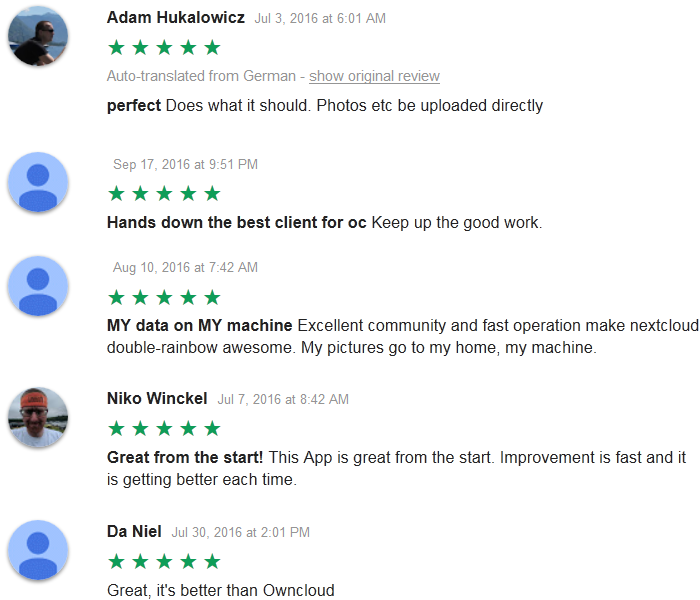Click the timestamp Jul 3, 2016 at 6:01 AM
700x600 pixels.
[x=320, y=18]
